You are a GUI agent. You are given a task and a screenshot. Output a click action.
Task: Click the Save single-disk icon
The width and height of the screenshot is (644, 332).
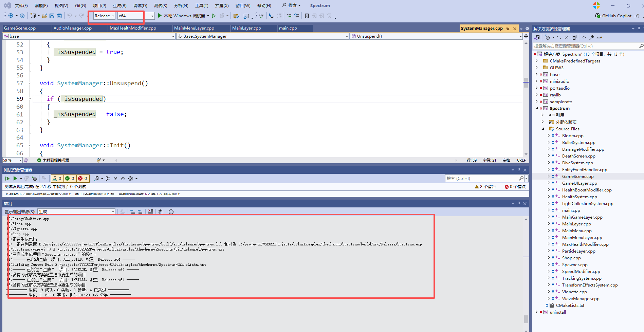(x=52, y=16)
